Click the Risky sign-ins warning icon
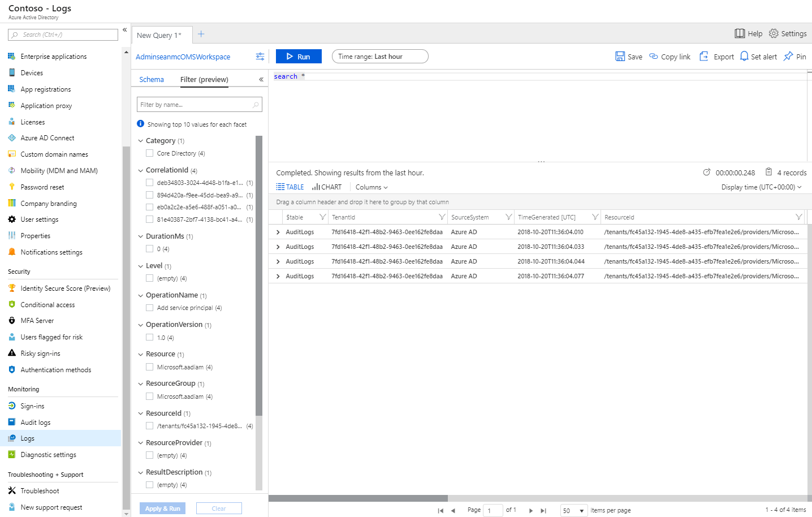This screenshot has width=812, height=517. (11, 354)
